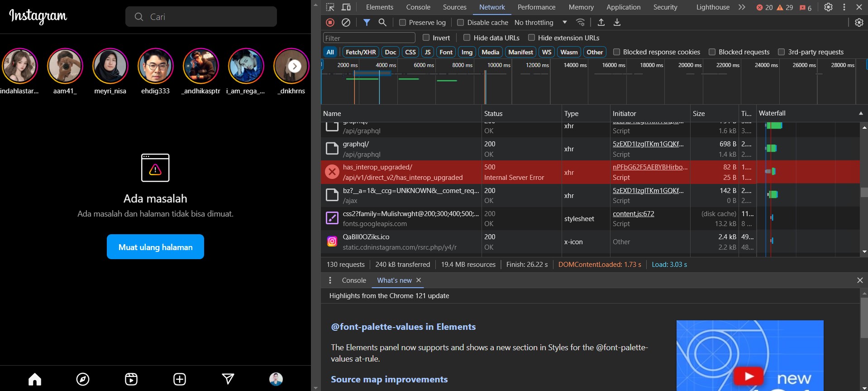The width and height of the screenshot is (868, 391).
Task: Open the inspect element selector tool
Action: click(x=330, y=7)
